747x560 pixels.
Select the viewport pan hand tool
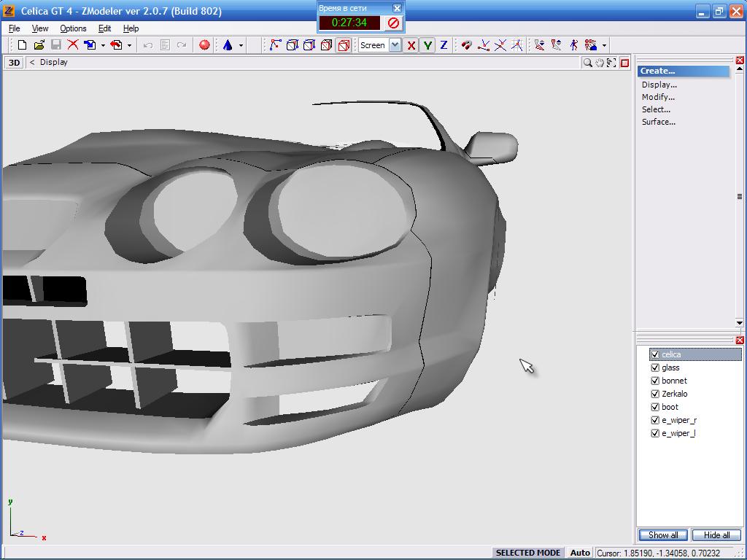600,63
